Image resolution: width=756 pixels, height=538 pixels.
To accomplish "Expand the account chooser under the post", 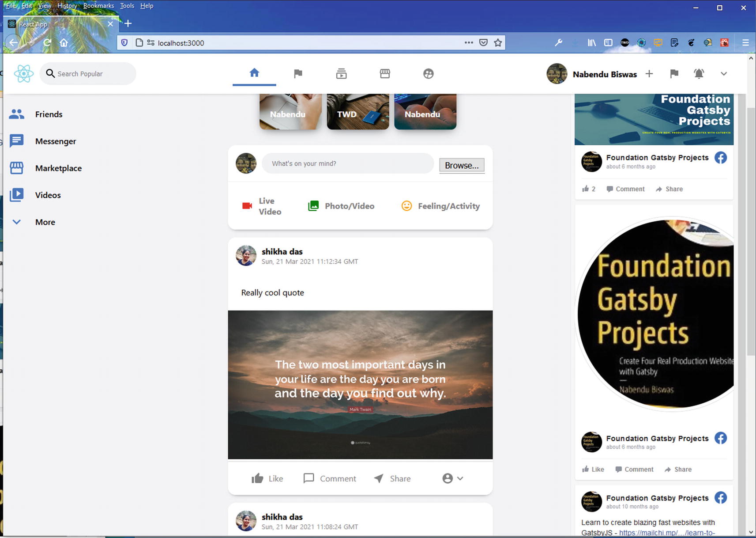I will coord(453,478).
